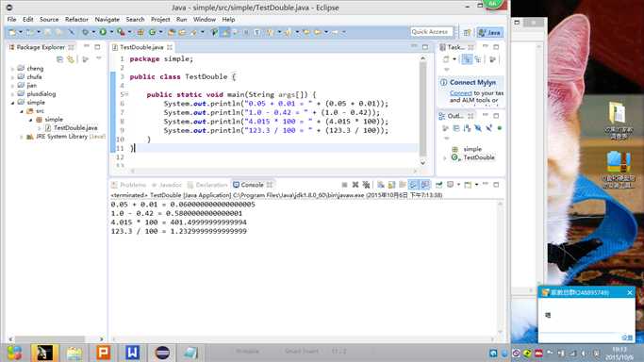Collapse the src folder node
This screenshot has height=362, width=644.
click(22, 111)
